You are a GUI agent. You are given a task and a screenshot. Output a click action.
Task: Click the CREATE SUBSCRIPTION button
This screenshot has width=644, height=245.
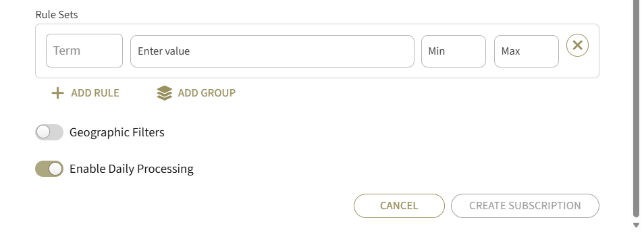click(x=525, y=206)
